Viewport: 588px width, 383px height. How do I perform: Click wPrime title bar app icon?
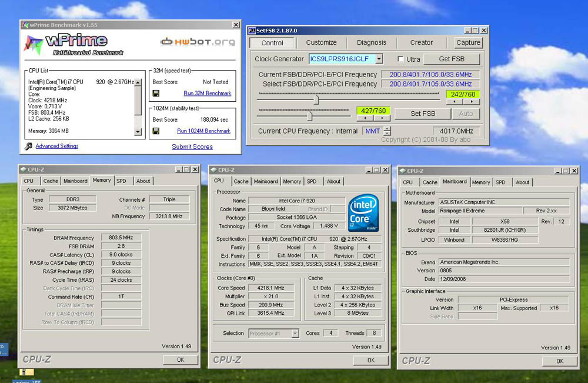25,25
